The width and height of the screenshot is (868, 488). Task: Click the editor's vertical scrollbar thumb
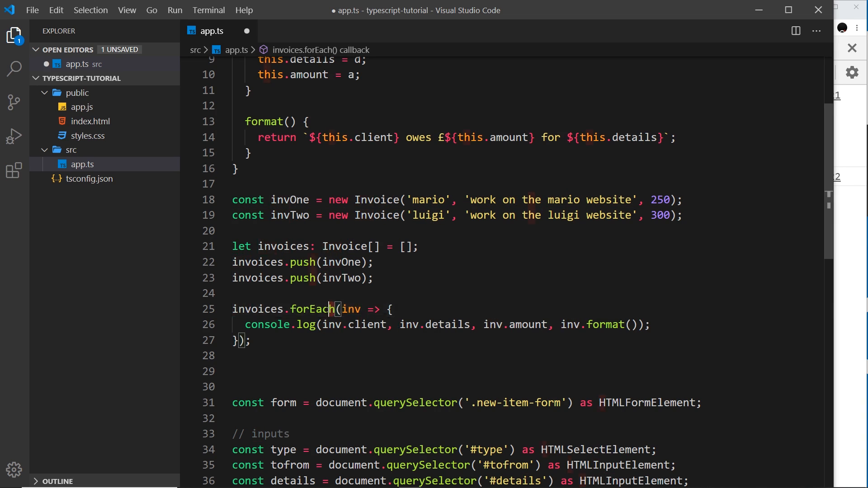point(828,181)
